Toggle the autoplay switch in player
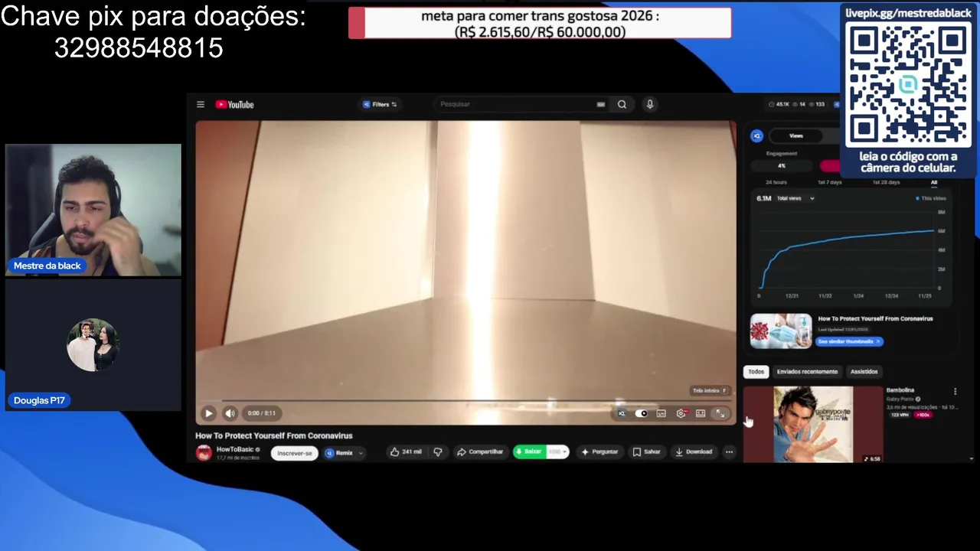The width and height of the screenshot is (980, 551). pyautogui.click(x=641, y=413)
